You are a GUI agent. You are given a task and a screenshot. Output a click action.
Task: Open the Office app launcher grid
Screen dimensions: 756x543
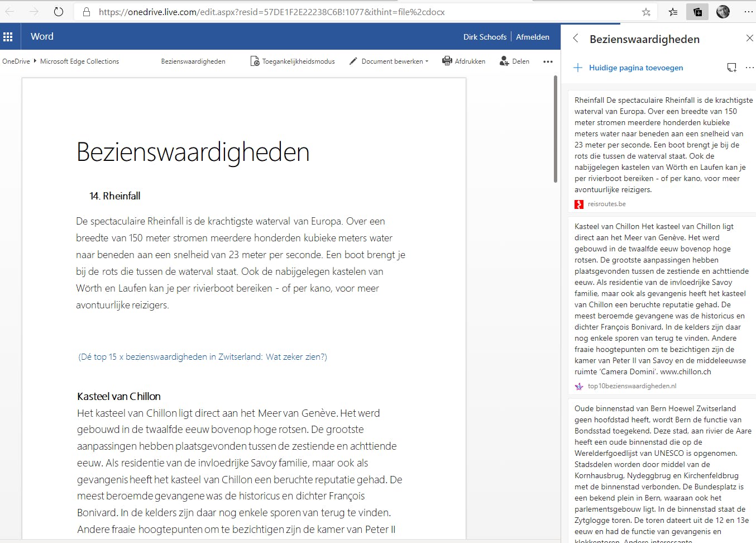click(x=8, y=37)
